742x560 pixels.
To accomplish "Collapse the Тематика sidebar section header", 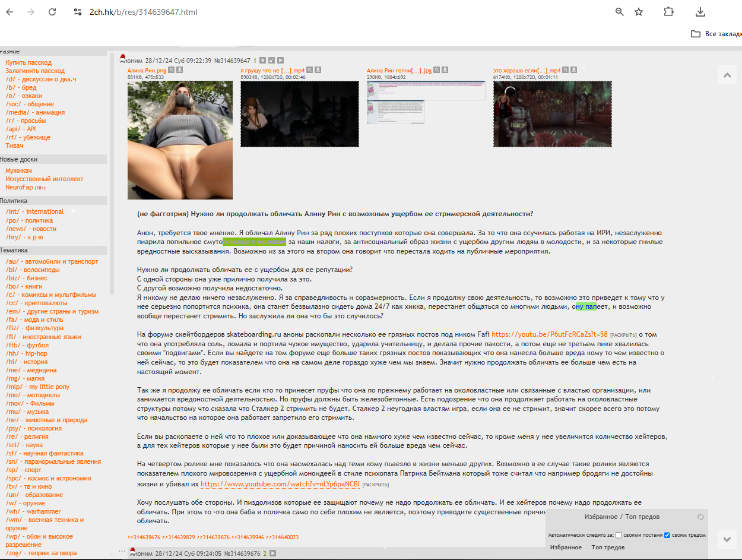I will 53,250.
